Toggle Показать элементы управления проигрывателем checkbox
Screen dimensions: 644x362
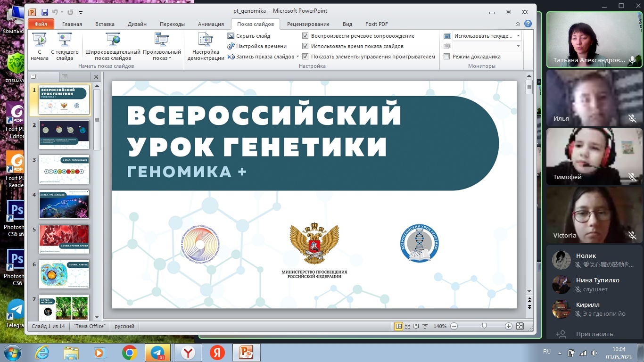pyautogui.click(x=305, y=57)
